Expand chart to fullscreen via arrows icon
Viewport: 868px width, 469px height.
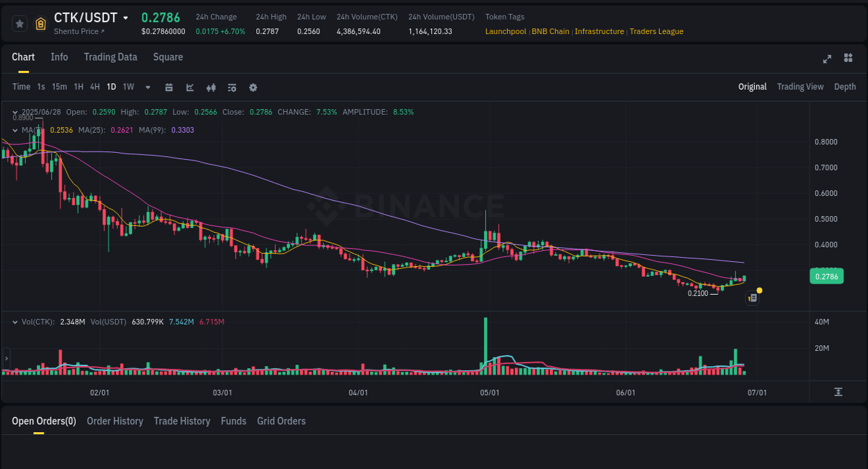tap(826, 59)
